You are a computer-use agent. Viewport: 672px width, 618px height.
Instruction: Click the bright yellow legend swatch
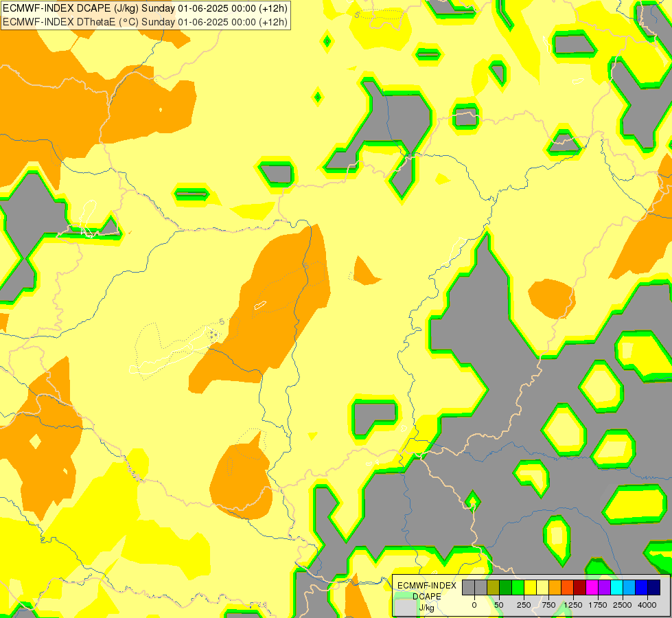(x=530, y=587)
